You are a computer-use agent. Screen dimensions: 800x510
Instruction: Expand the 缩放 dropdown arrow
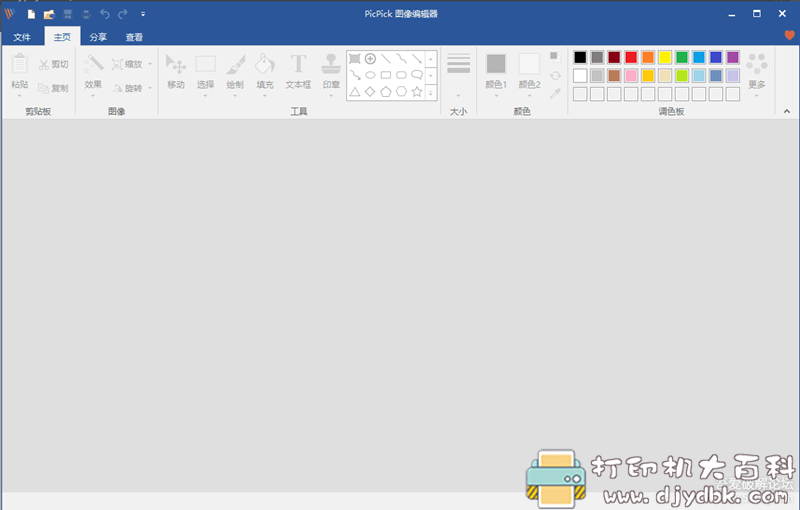pyautogui.click(x=150, y=64)
